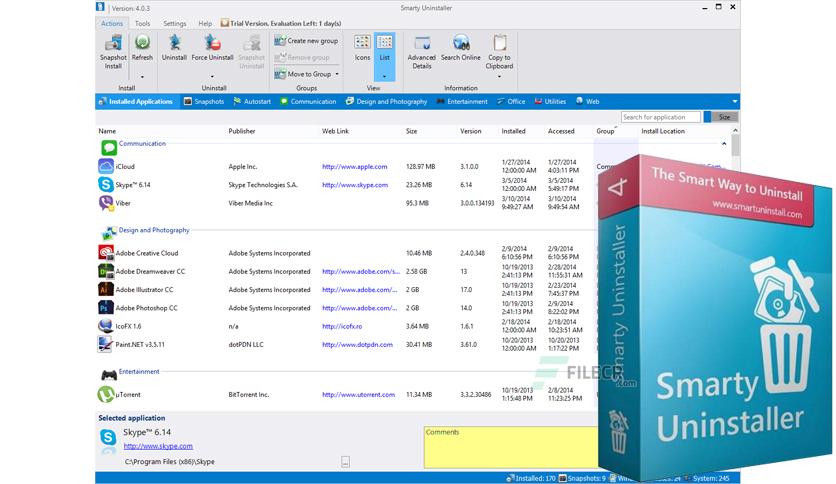Open the www.apple.com link
Image resolution: width=836 pixels, height=484 pixels.
click(x=355, y=167)
